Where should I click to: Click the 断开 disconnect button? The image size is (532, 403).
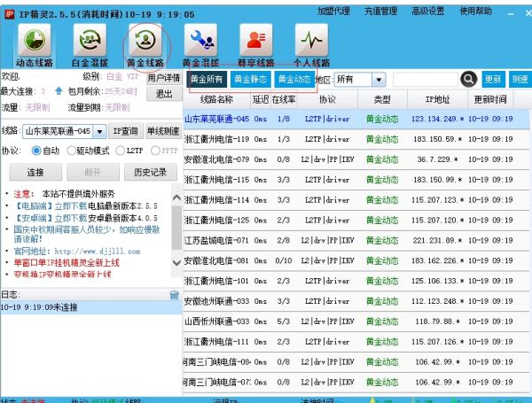tap(93, 172)
